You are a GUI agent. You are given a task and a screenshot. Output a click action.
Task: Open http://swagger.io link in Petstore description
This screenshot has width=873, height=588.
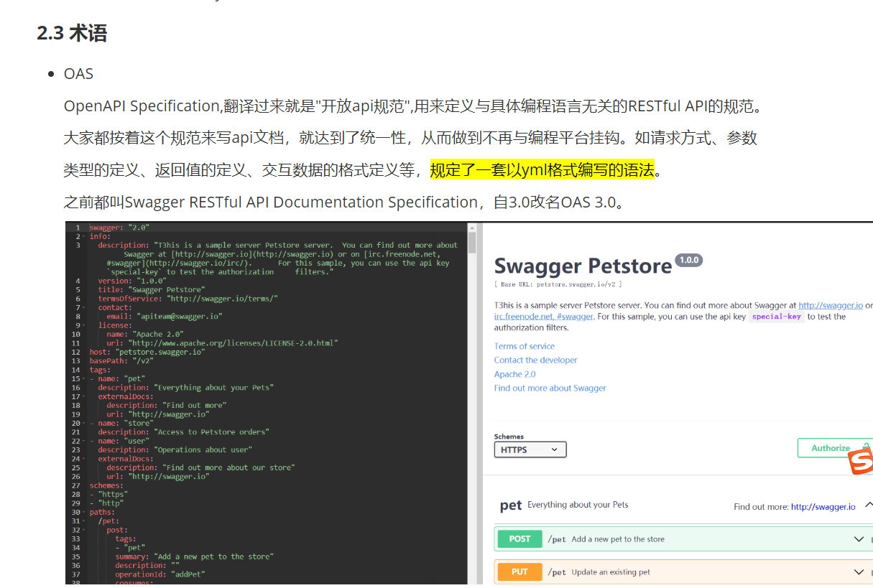click(x=831, y=305)
